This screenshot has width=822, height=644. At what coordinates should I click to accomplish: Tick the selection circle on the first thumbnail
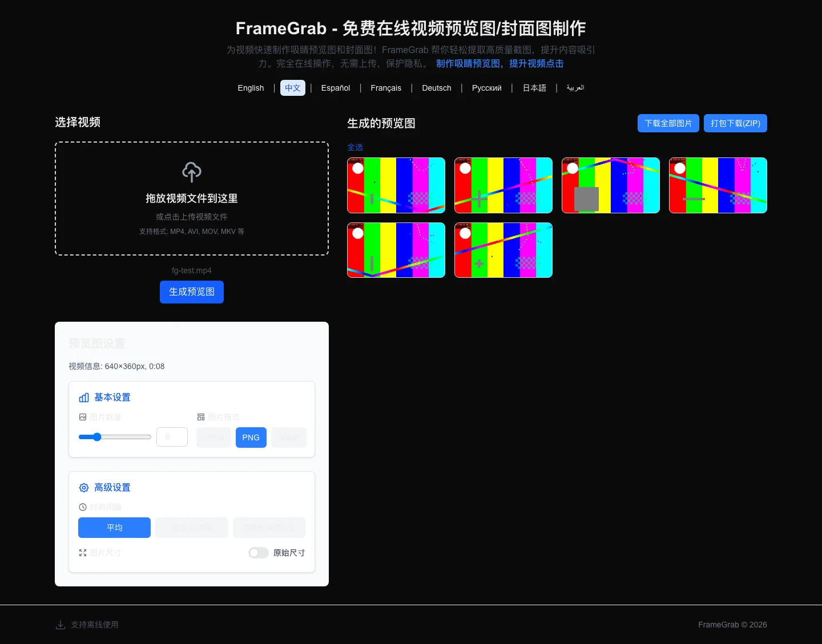click(x=358, y=168)
